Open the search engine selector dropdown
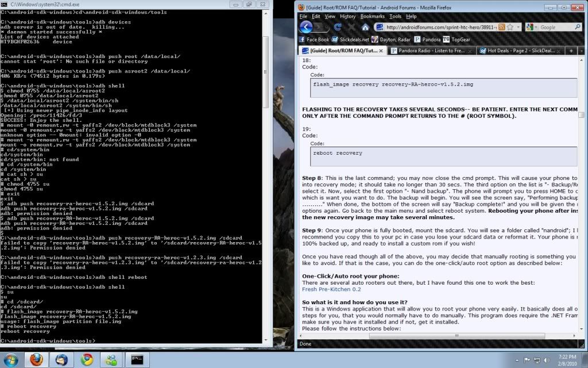The width and height of the screenshot is (588, 368). click(532, 27)
